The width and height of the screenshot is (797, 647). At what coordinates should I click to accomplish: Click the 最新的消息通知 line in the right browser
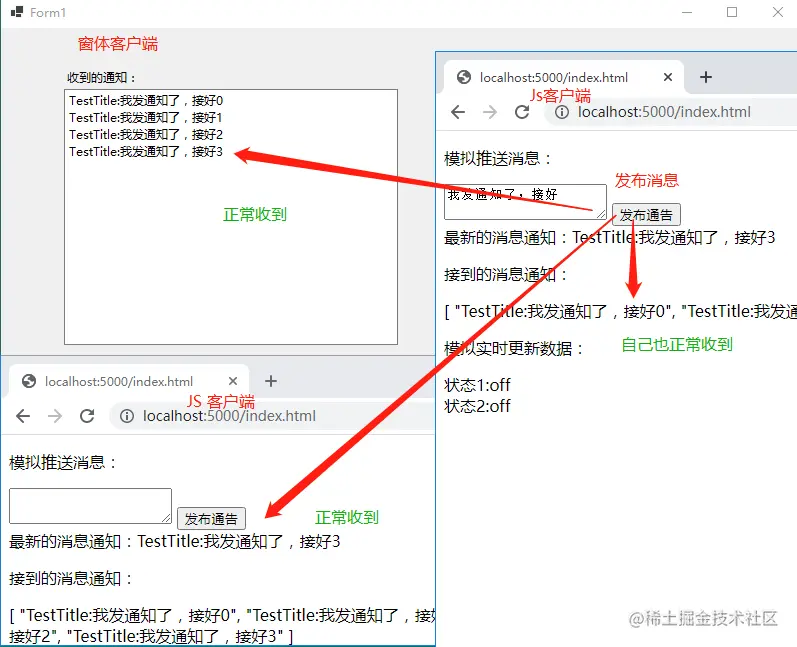tap(609, 237)
